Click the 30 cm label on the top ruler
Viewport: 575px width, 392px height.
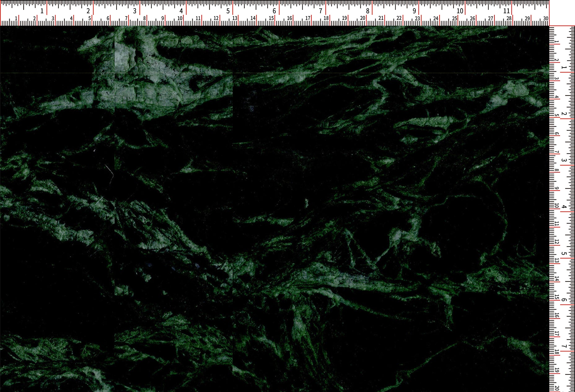(546, 19)
